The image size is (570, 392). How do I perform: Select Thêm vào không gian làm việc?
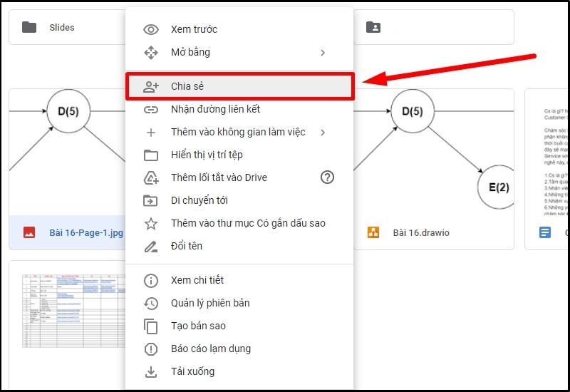[239, 133]
